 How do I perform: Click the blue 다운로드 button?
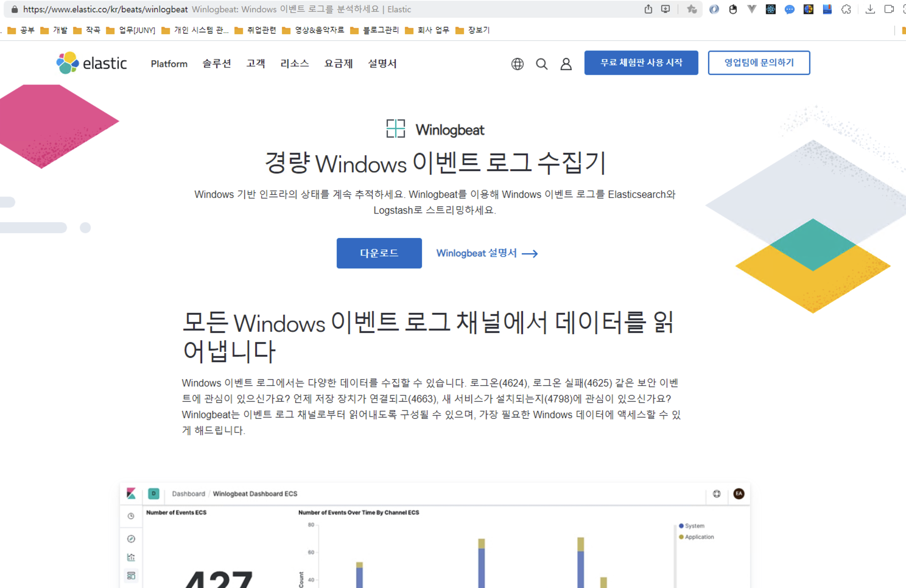click(379, 253)
